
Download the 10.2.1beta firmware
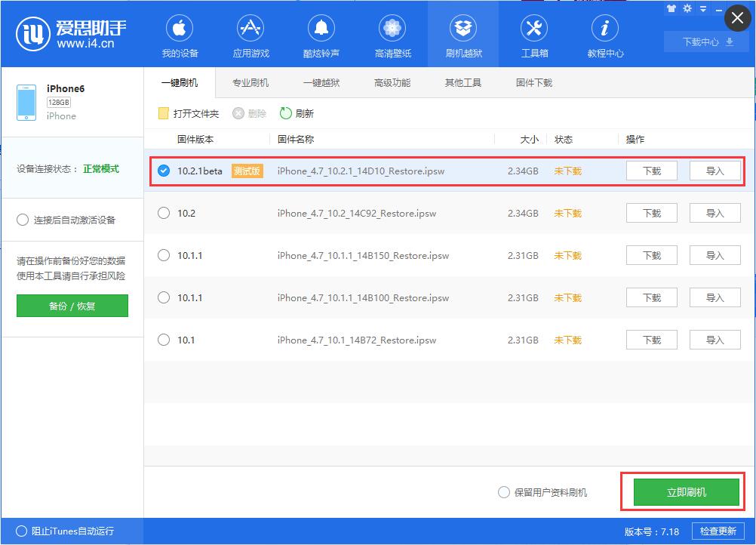coord(650,171)
